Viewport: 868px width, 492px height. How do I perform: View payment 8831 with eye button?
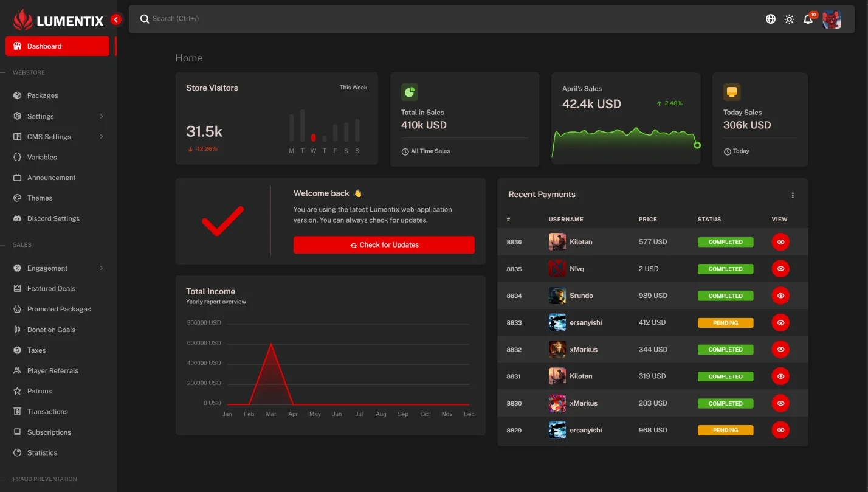coord(780,376)
